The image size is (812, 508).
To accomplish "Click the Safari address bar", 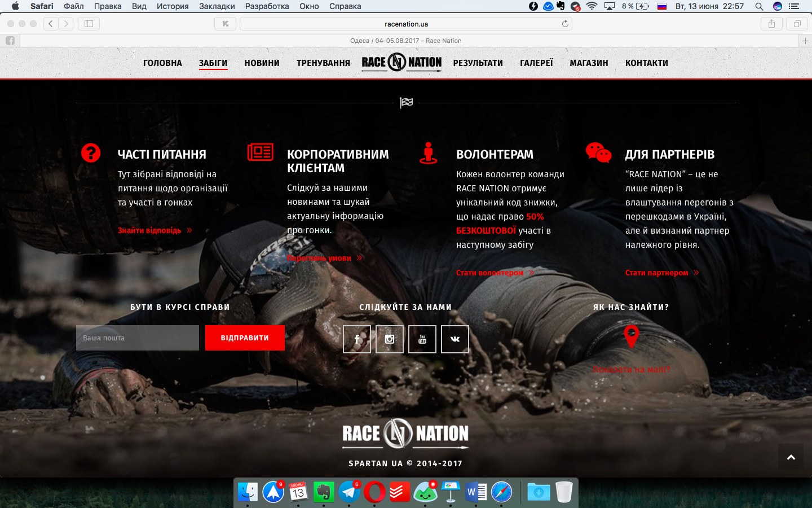I will click(x=406, y=24).
